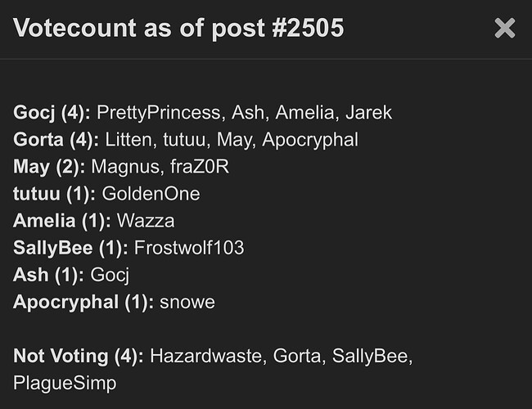Select the bold SallyBee (1) vote label

(70, 248)
